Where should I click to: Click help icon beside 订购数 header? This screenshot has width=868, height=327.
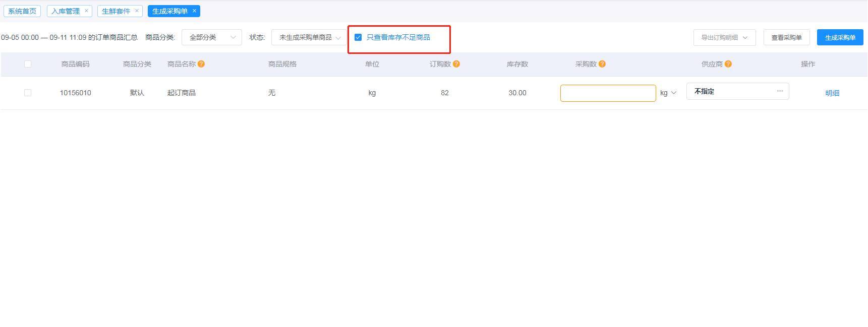pyautogui.click(x=456, y=64)
